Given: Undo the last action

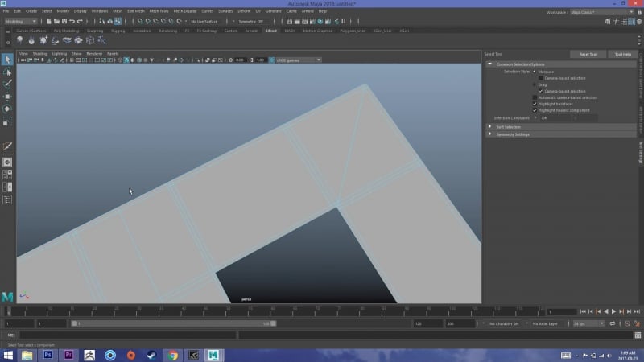Looking at the screenshot, I should [72, 22].
